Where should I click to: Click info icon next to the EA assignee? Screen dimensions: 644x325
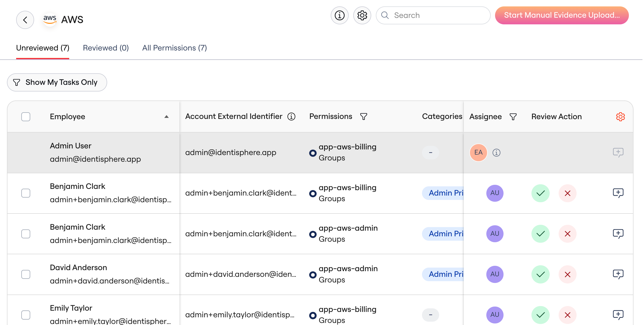(x=496, y=153)
